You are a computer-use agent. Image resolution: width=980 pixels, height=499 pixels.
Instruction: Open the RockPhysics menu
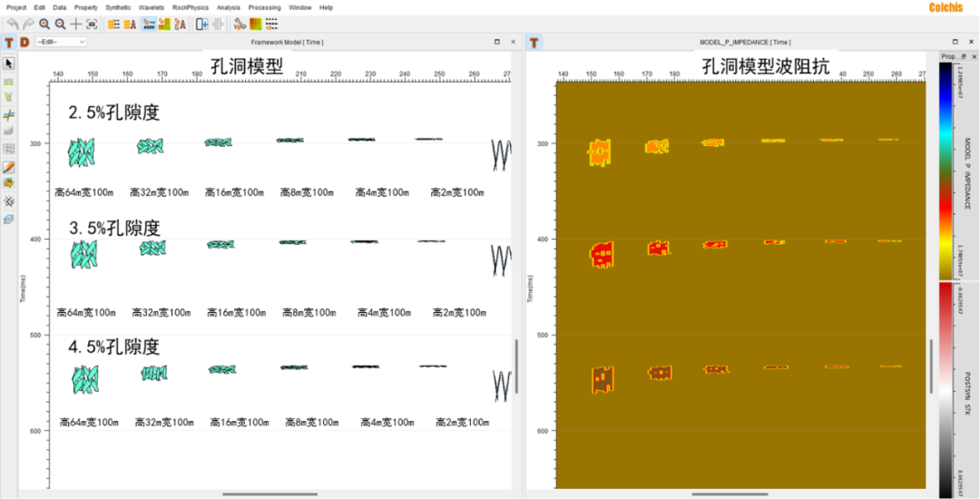tap(190, 7)
